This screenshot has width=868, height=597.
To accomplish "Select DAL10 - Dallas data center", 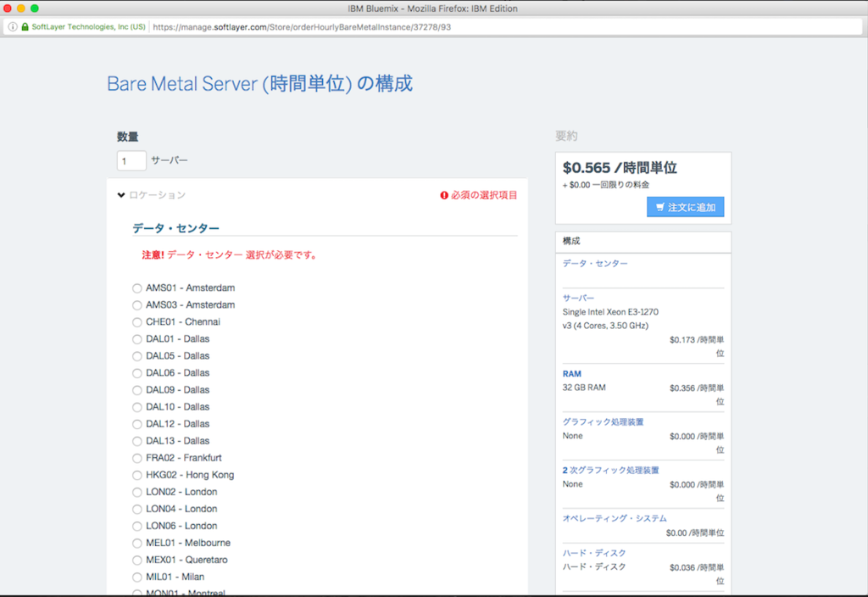I will [x=136, y=407].
